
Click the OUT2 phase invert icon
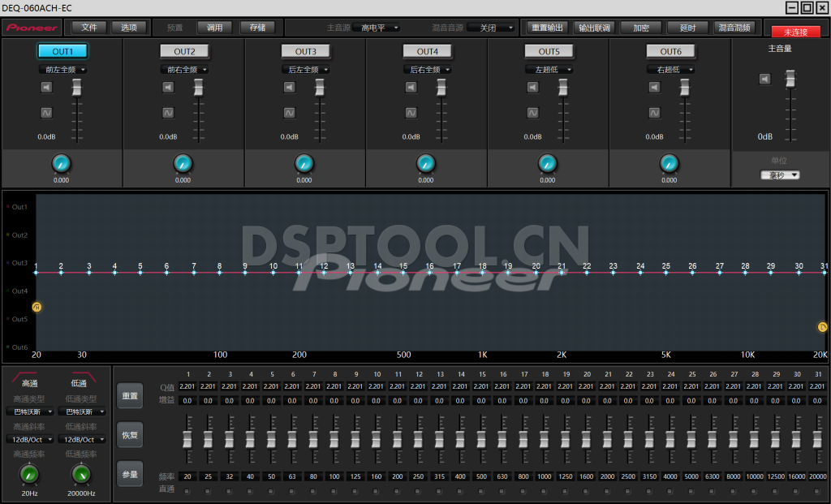[168, 113]
